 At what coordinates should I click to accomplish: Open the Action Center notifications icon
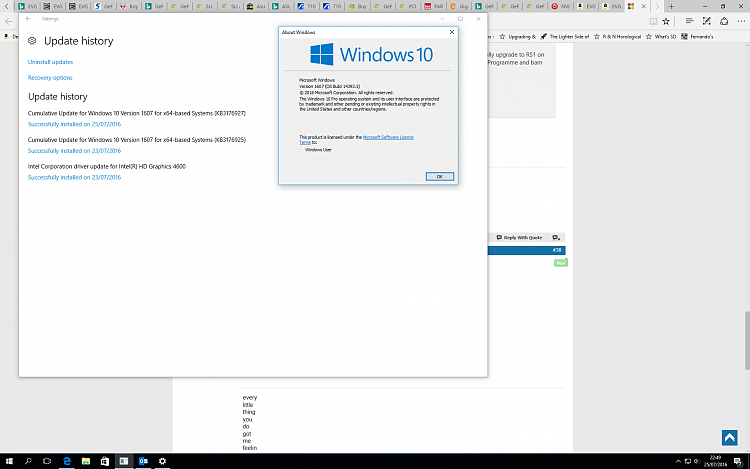point(738,461)
